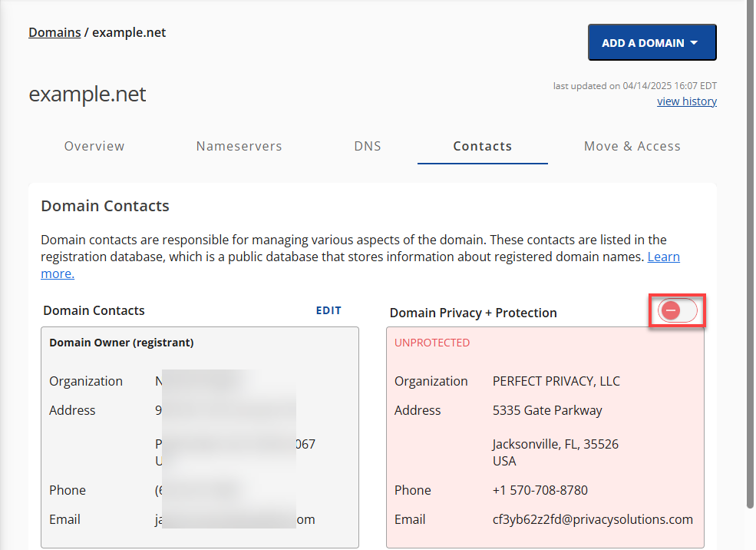Open the ADD A DOMAIN dropdown
Image resolution: width=756 pixels, height=550 pixels.
coord(652,42)
